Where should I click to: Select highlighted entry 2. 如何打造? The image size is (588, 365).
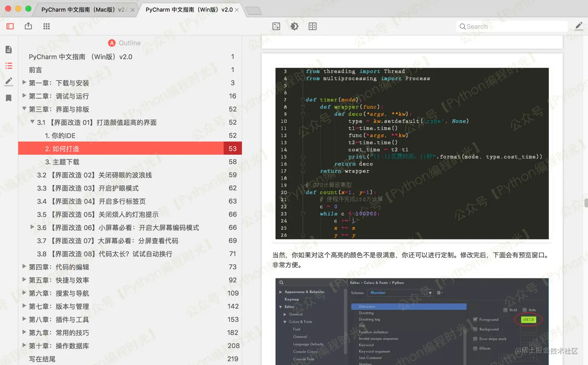130,148
